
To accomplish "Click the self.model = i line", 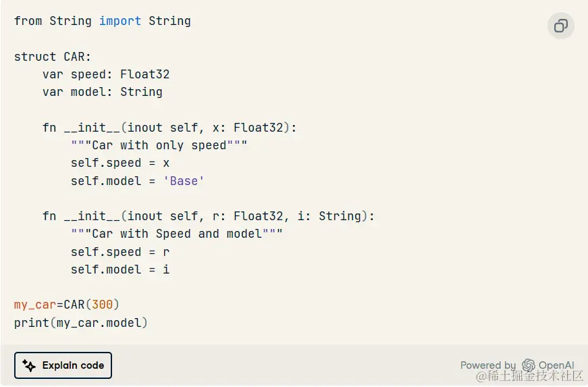I will click(x=120, y=269).
